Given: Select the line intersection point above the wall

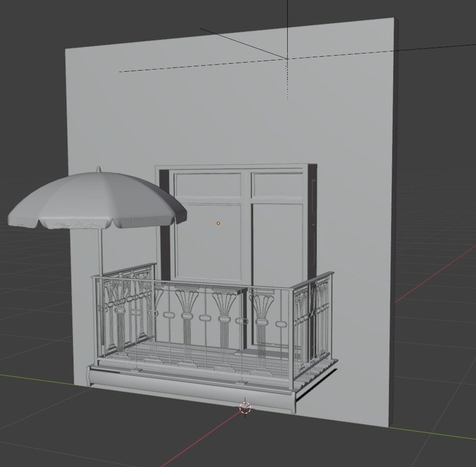Looking at the screenshot, I should (287, 58).
